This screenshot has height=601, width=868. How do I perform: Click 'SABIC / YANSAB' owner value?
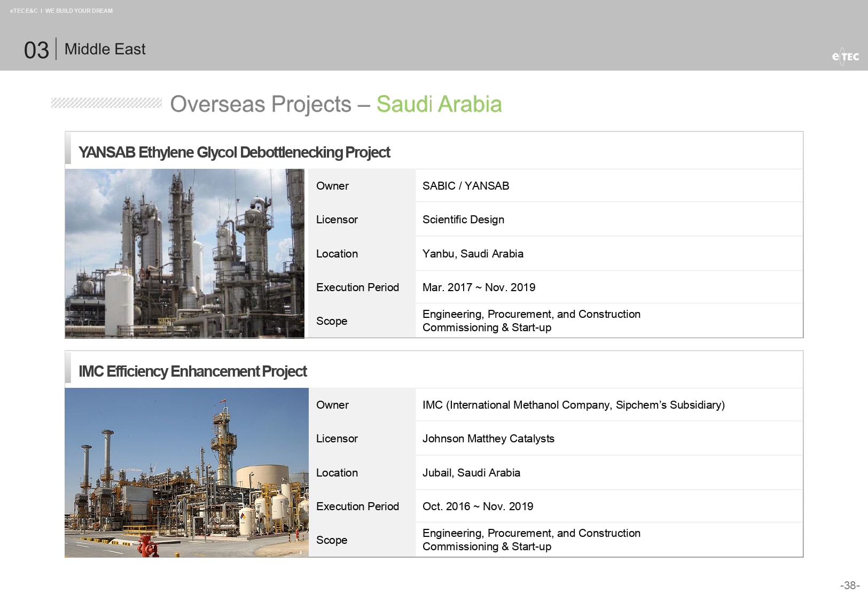click(466, 186)
